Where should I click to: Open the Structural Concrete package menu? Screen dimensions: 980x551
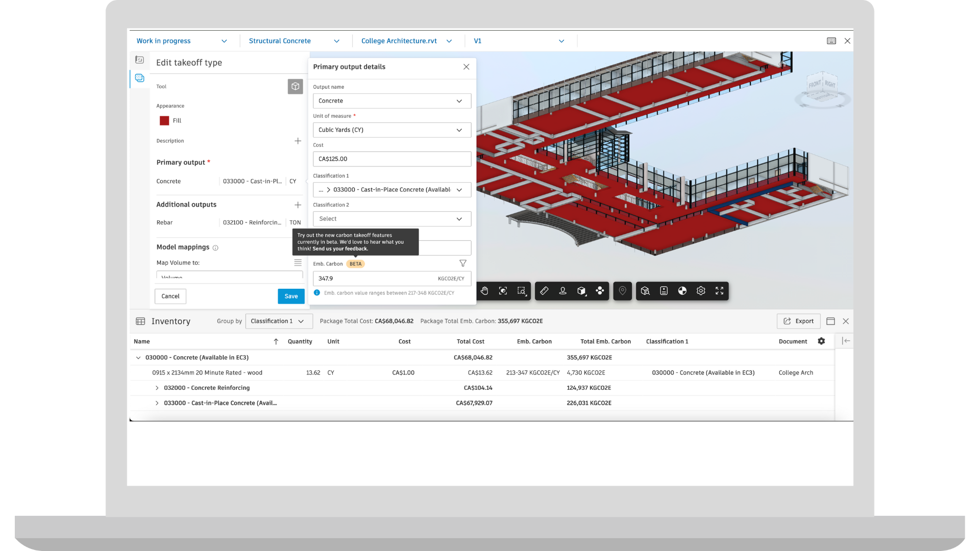pos(294,41)
